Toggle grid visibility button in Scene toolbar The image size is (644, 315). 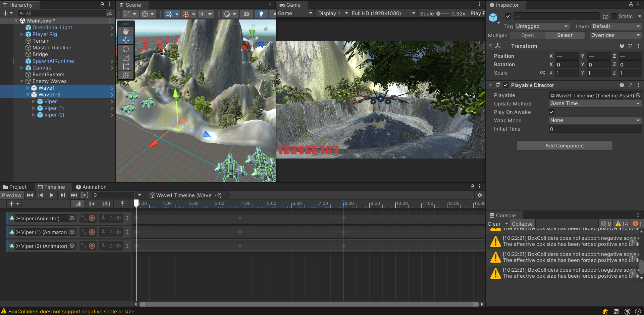169,14
